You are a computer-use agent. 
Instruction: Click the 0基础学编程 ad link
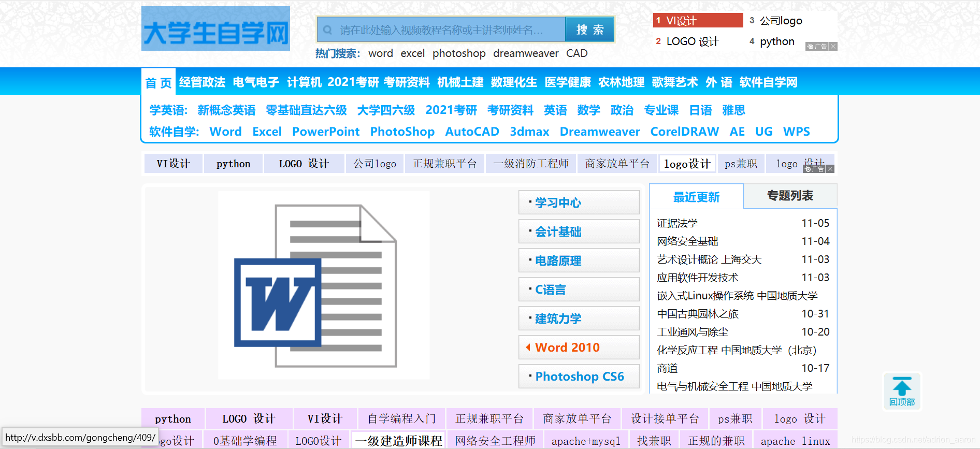pos(245,441)
